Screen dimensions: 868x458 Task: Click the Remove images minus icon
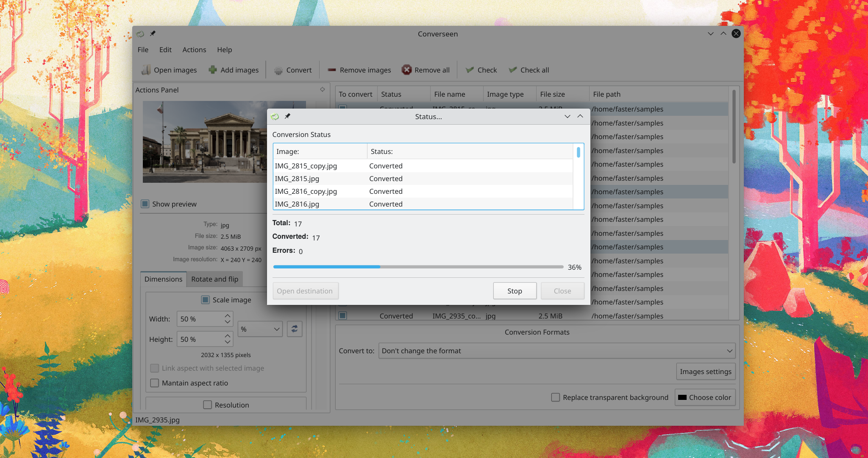(x=332, y=70)
